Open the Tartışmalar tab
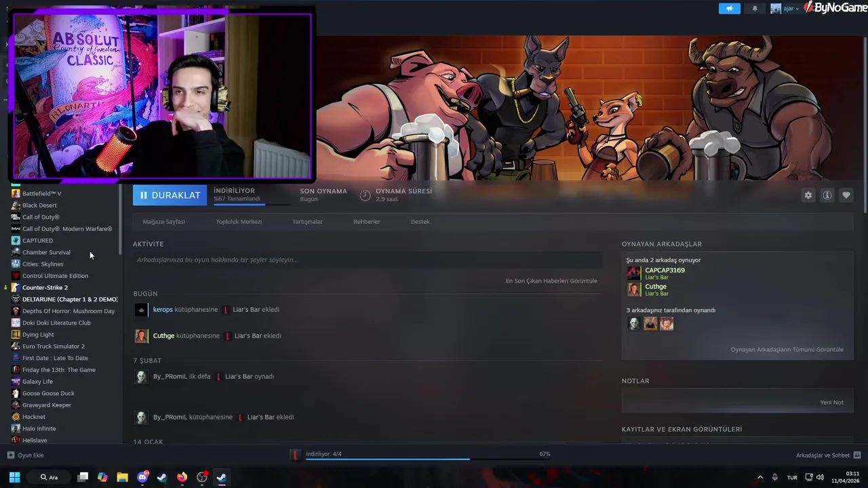868x488 pixels. point(307,222)
